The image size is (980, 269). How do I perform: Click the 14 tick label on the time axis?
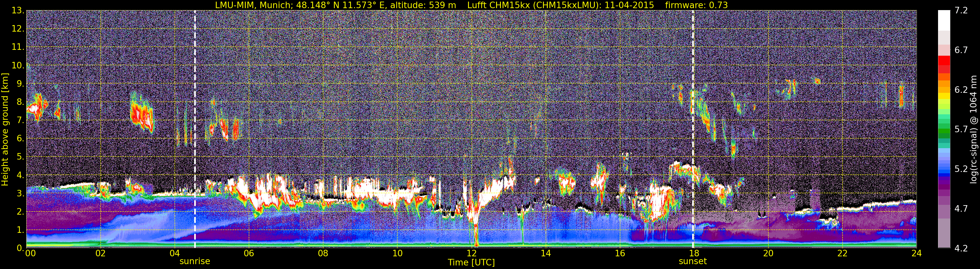(x=545, y=253)
